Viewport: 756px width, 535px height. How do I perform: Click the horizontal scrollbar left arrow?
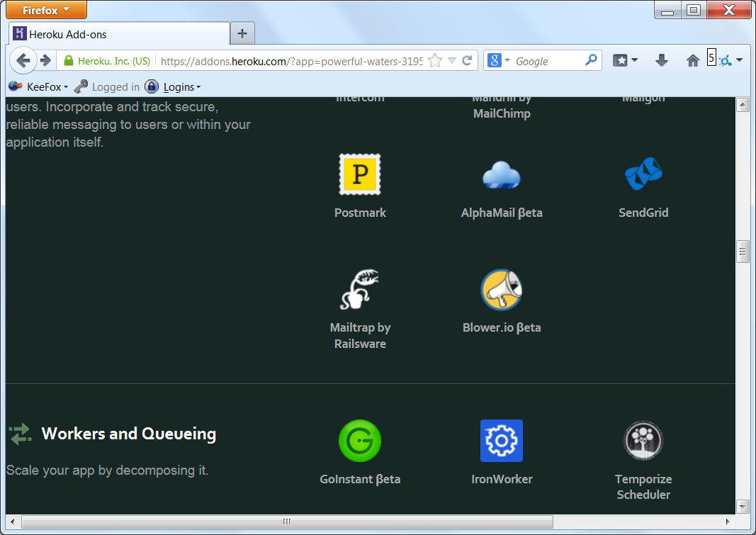13,522
